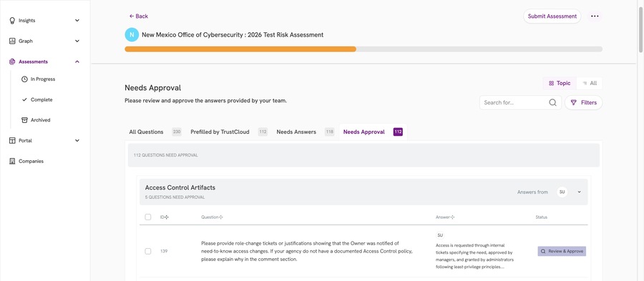Click the In Progress clock icon
The image size is (644, 281).
(24, 79)
